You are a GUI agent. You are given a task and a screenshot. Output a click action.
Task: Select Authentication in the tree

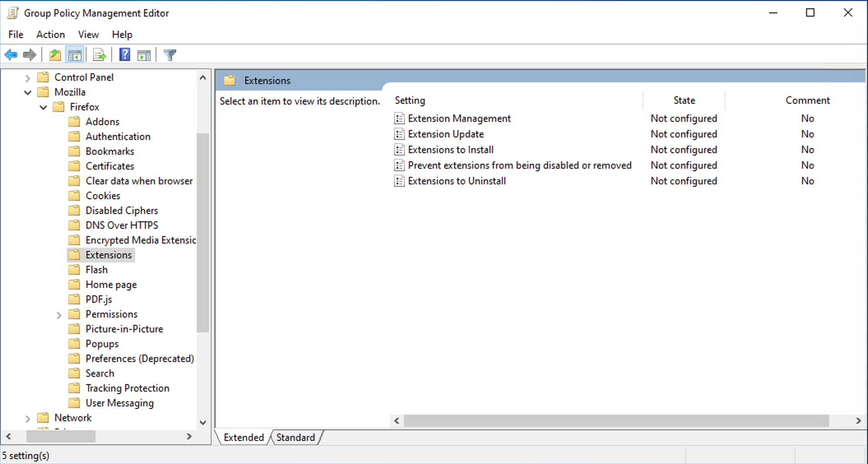click(x=118, y=136)
